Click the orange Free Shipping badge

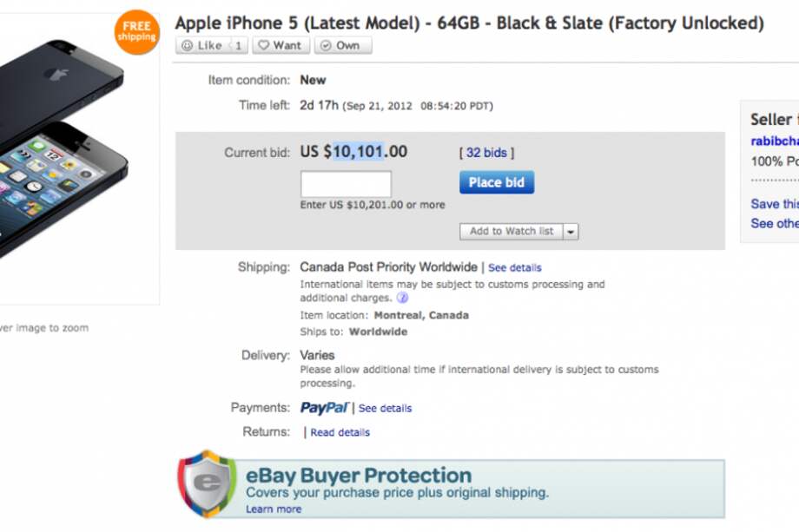click(137, 32)
